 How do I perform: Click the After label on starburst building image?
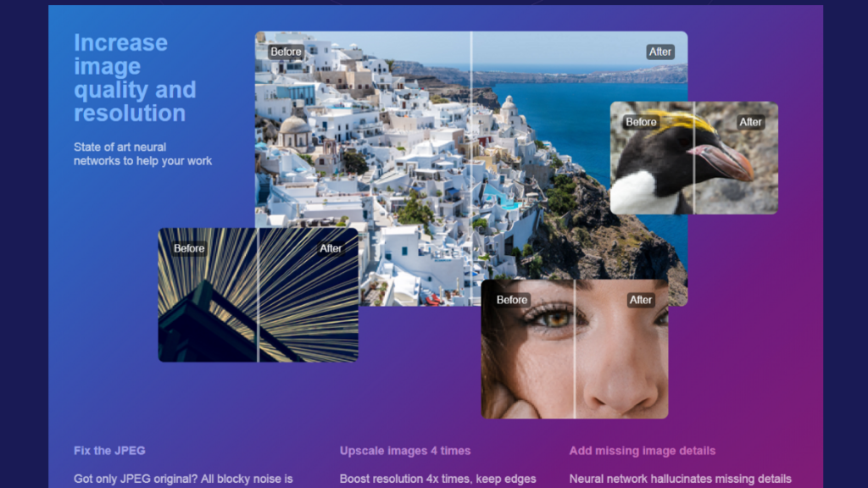tap(331, 248)
